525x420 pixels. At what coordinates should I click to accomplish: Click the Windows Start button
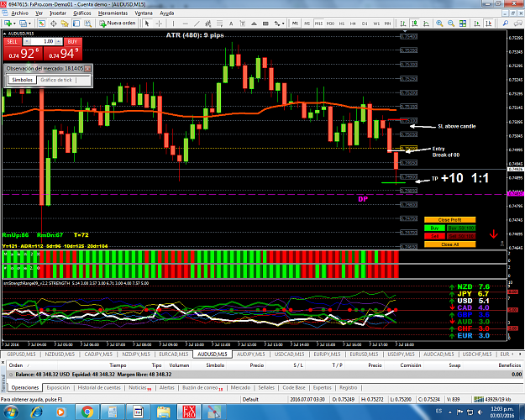pos(11,412)
